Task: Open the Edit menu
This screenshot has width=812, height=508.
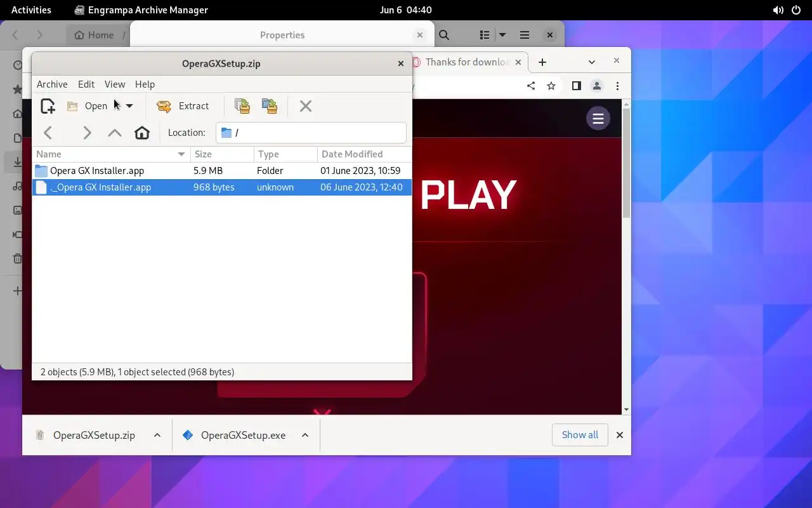Action: [x=86, y=84]
